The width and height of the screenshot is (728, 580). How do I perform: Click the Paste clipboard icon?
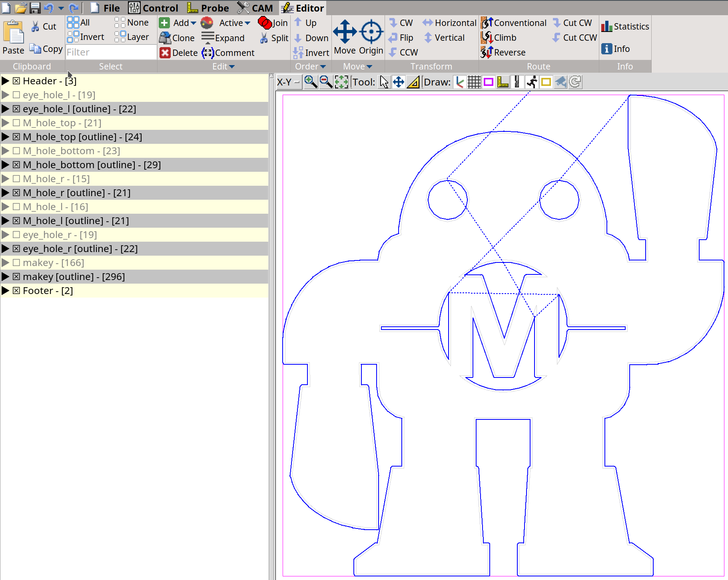(x=14, y=32)
